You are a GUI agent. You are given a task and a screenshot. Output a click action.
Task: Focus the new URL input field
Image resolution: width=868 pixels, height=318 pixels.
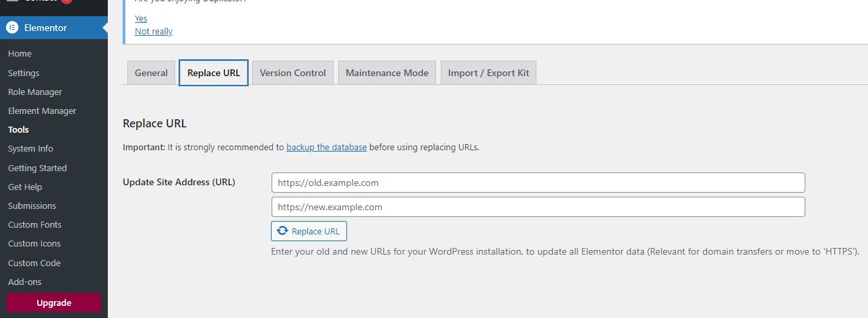[x=538, y=207]
